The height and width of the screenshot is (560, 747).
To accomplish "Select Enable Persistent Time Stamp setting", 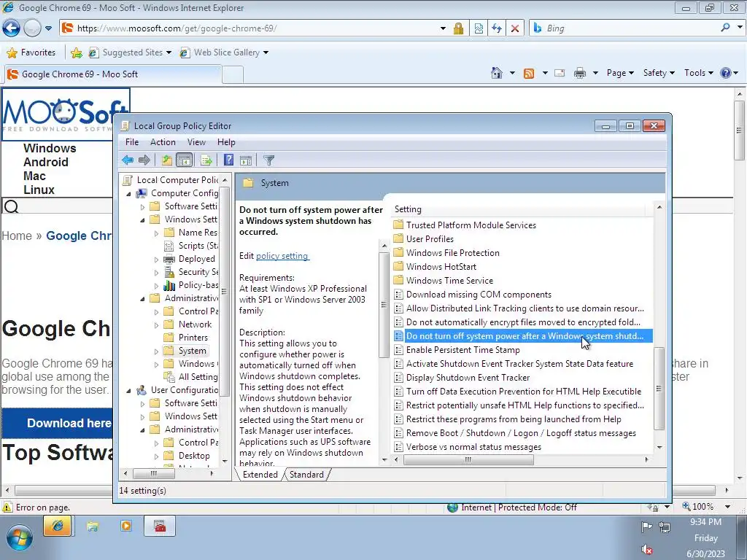I will pos(462,350).
